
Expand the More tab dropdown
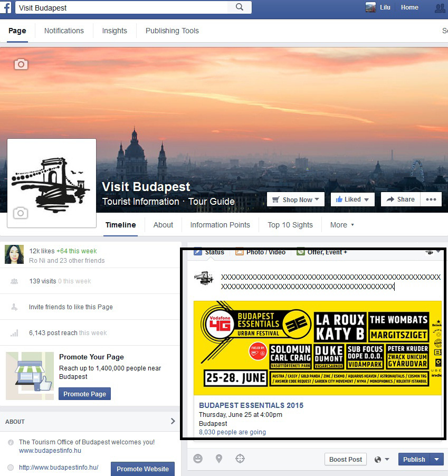[x=342, y=225]
